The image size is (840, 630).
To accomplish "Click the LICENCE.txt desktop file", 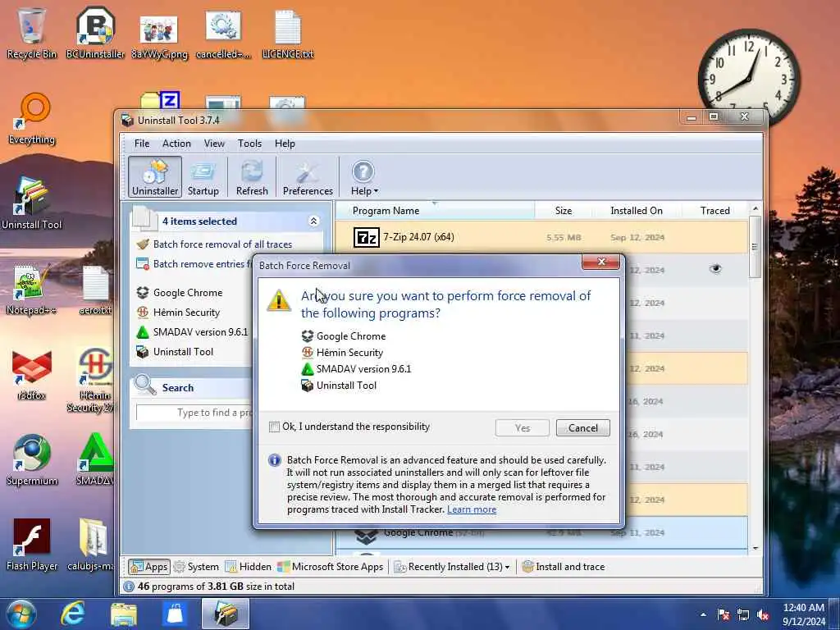I will point(288,34).
